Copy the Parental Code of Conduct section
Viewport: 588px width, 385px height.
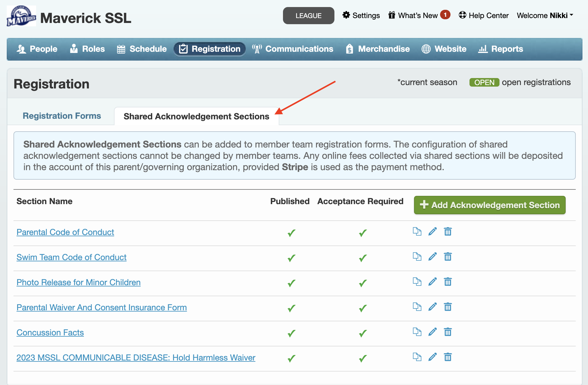(417, 232)
